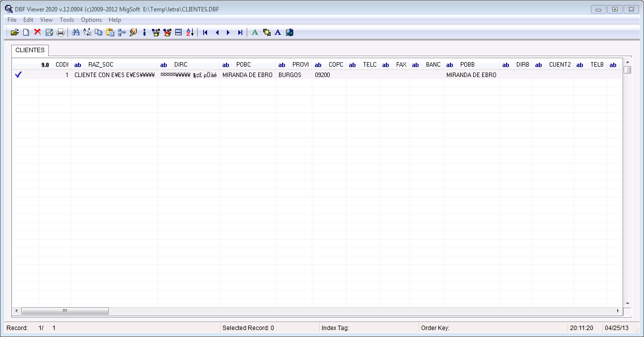Click the blue A font icon
644x337 pixels.
(x=278, y=32)
